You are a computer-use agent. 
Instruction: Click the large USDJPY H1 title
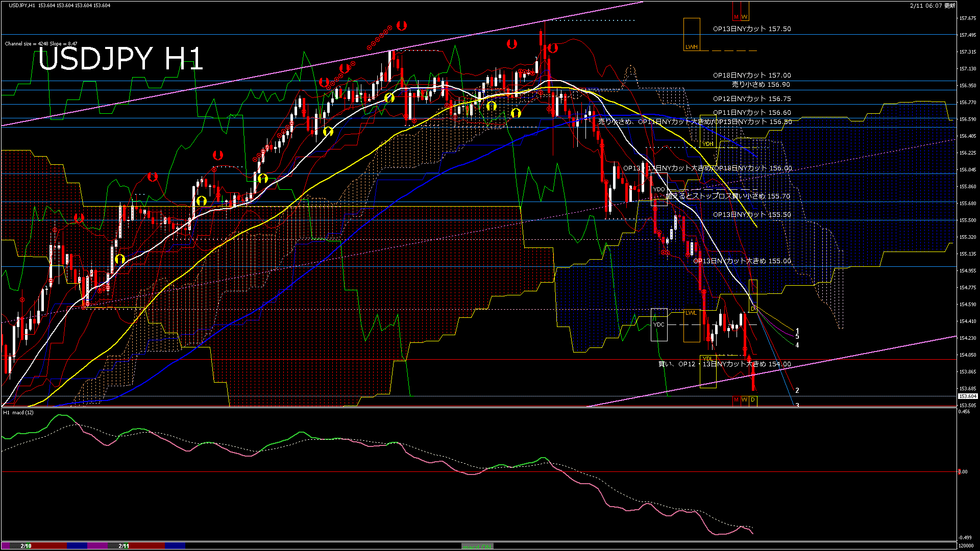click(121, 59)
